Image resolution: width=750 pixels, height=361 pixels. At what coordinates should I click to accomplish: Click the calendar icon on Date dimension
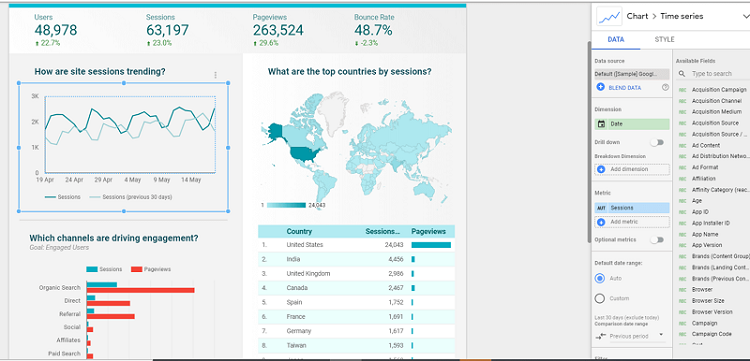coord(602,124)
